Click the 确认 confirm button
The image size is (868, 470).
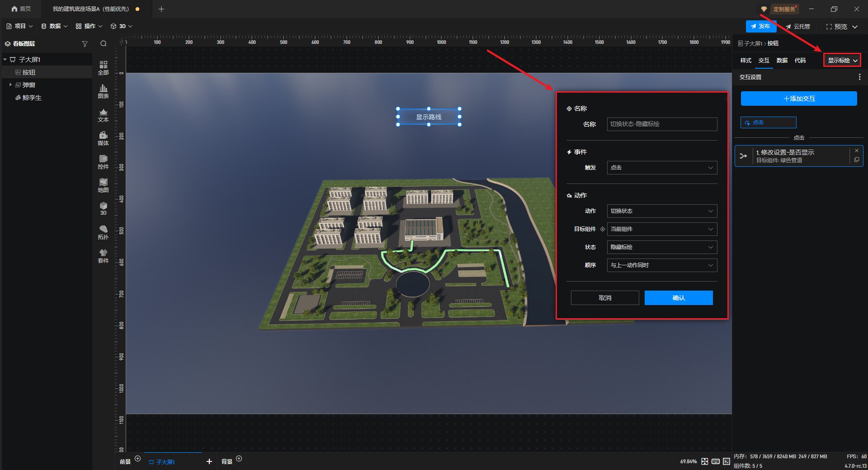point(678,298)
